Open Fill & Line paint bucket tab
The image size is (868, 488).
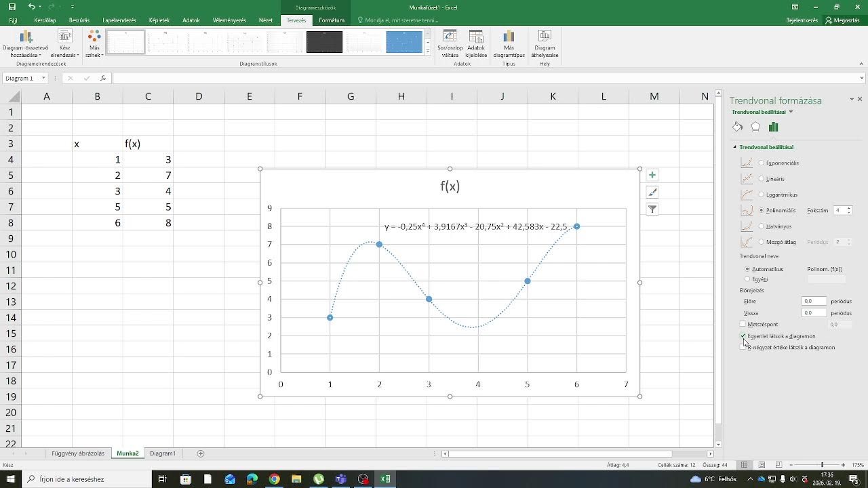(738, 127)
